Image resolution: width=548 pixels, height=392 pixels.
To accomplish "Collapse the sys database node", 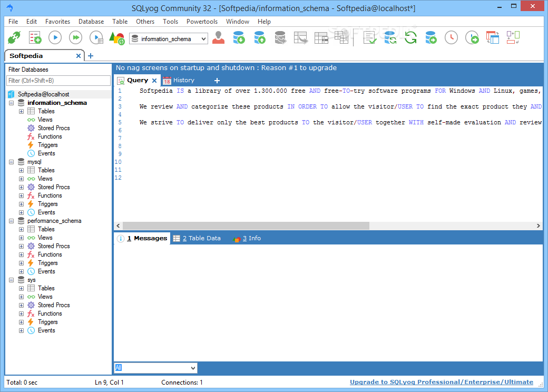I will tap(12, 280).
